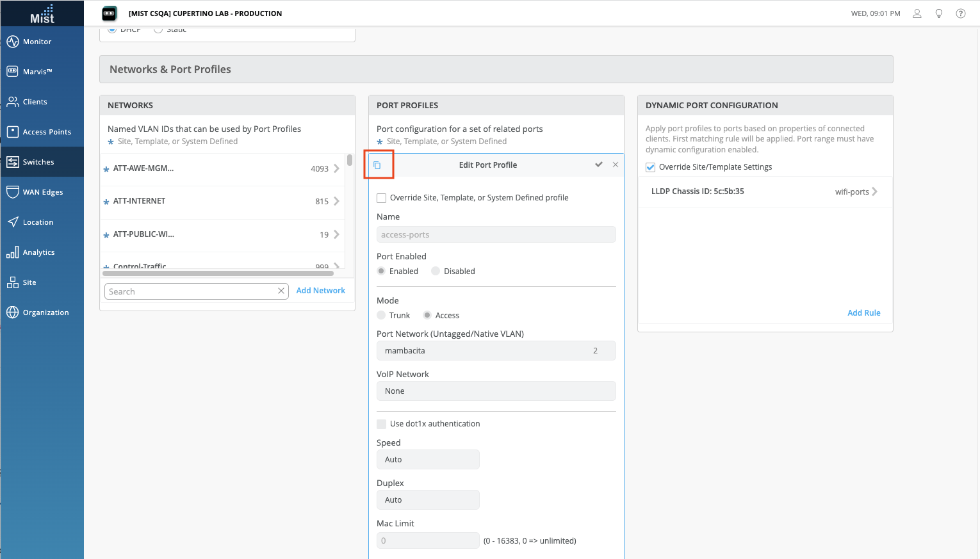Viewport: 980px width, 559px height.
Task: Click the organization avatar icon in header
Action: tap(110, 13)
